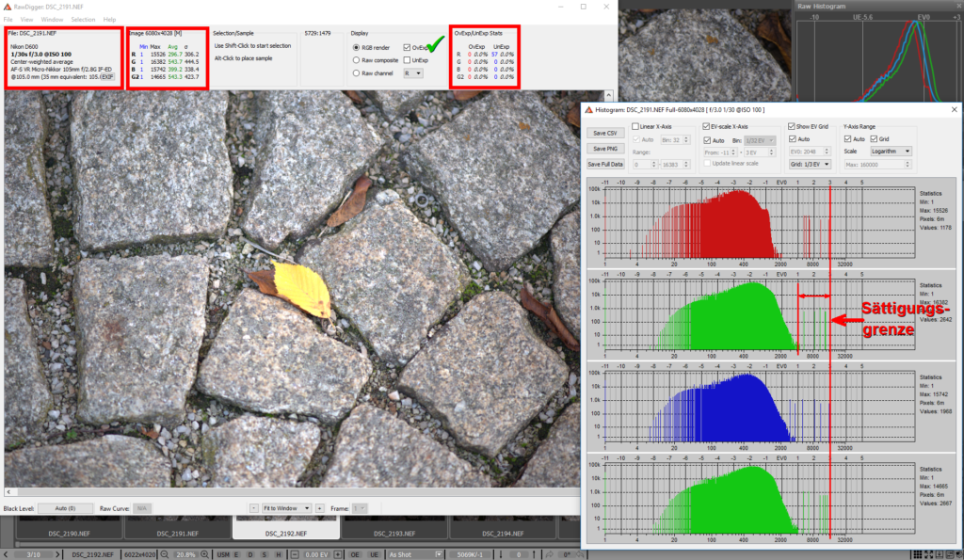Open the View menu
The height and width of the screenshot is (560, 964).
pyautogui.click(x=26, y=19)
